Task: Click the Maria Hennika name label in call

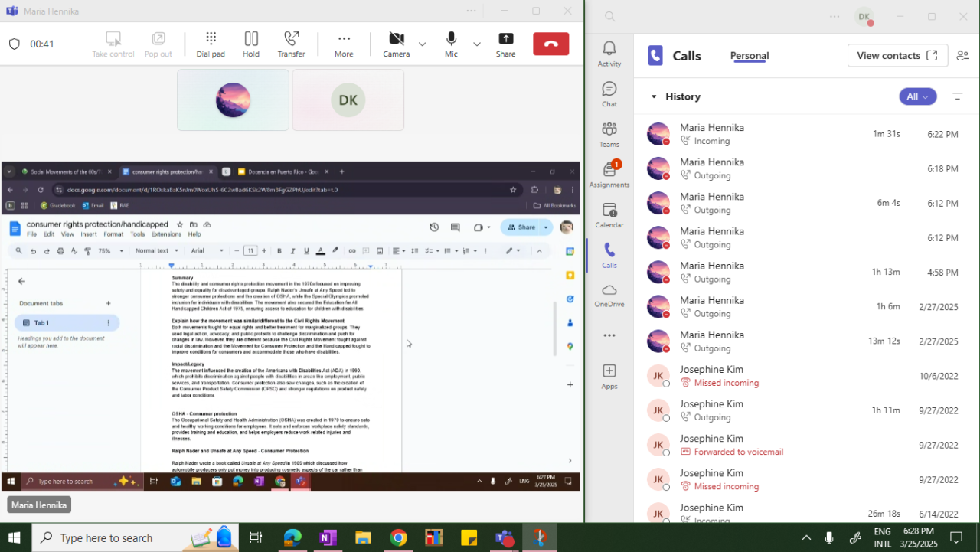Action: coord(39,505)
